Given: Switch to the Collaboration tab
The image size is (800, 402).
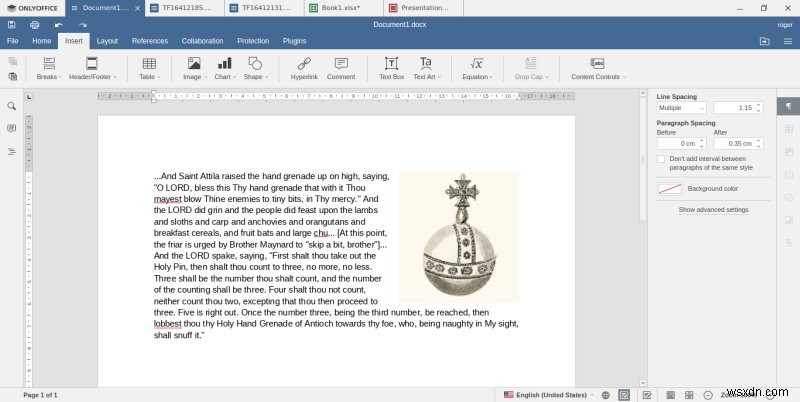Looking at the screenshot, I should 203,41.
